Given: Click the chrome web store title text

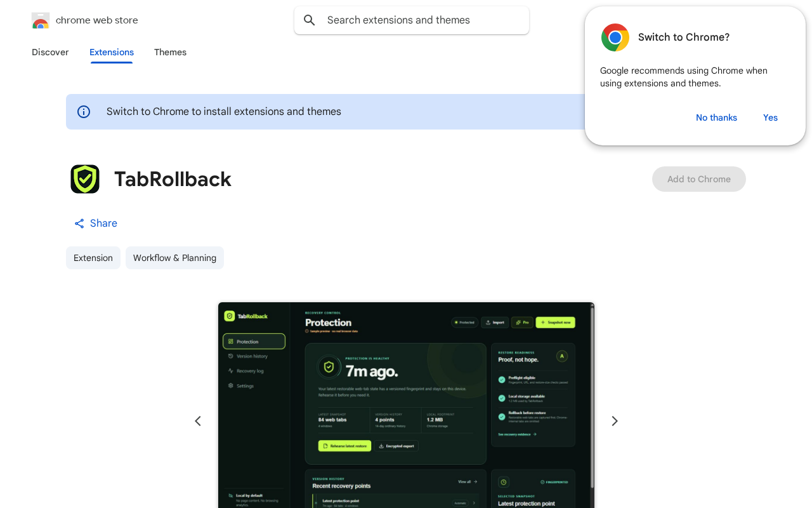Looking at the screenshot, I should pyautogui.click(x=97, y=20).
